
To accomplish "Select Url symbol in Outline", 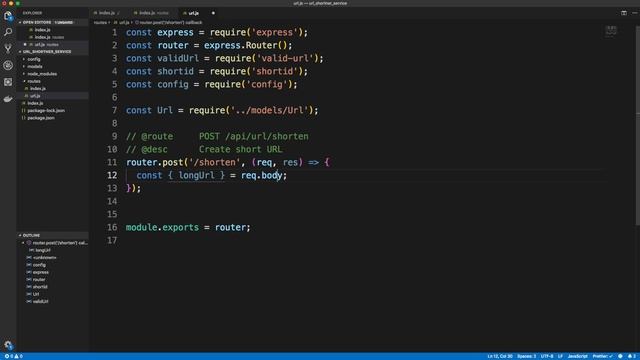I will click(36, 294).
